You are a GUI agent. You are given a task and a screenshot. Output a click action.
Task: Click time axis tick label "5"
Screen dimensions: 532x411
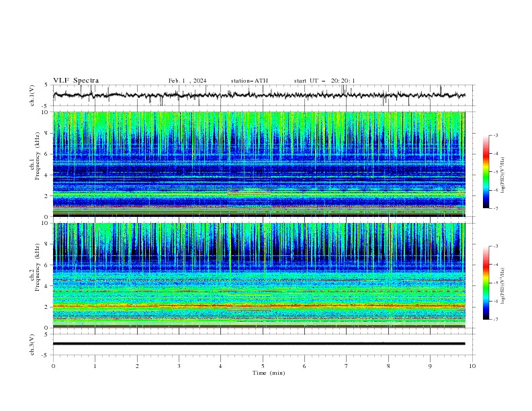click(x=263, y=366)
